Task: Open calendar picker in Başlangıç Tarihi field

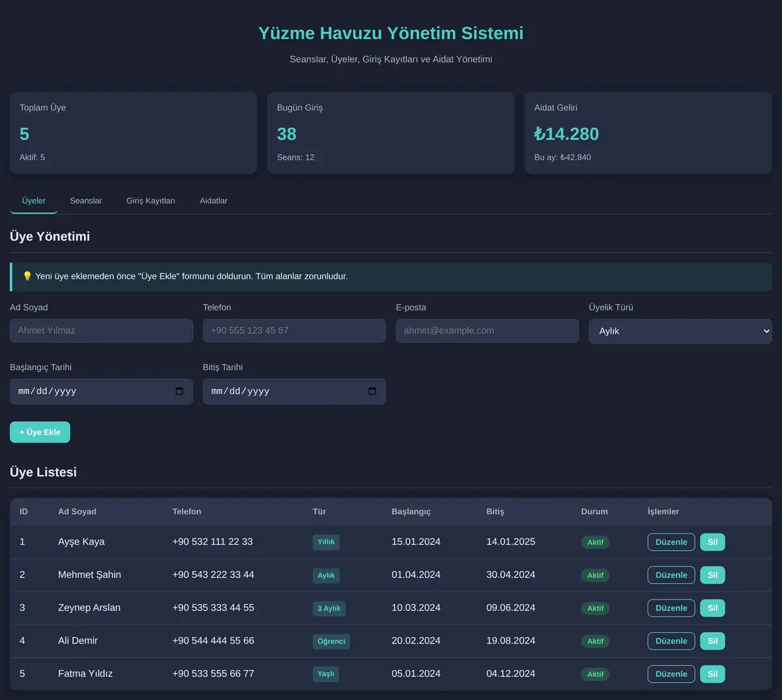Action: 179,391
